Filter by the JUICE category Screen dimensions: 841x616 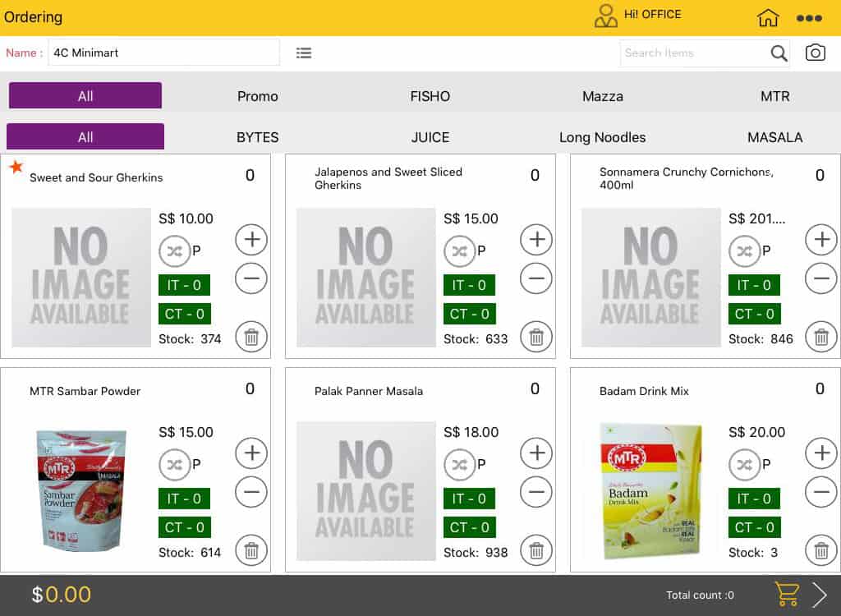pos(430,137)
